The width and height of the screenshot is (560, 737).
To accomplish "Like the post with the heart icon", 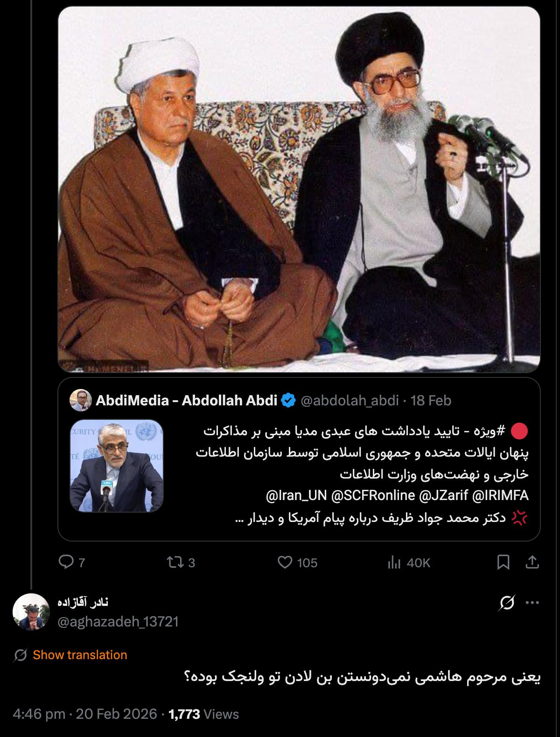I will point(285,563).
